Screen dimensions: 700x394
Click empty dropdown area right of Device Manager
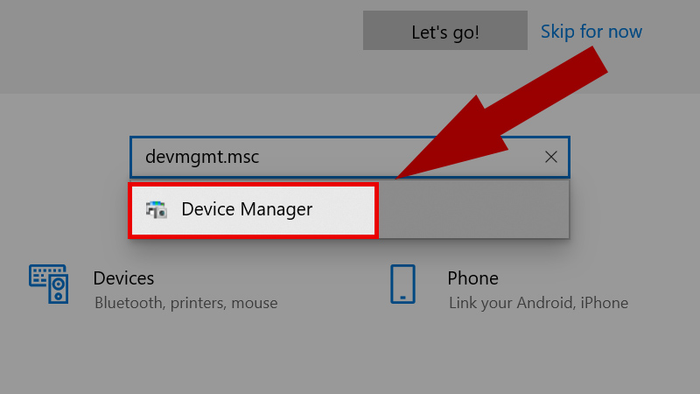473,210
